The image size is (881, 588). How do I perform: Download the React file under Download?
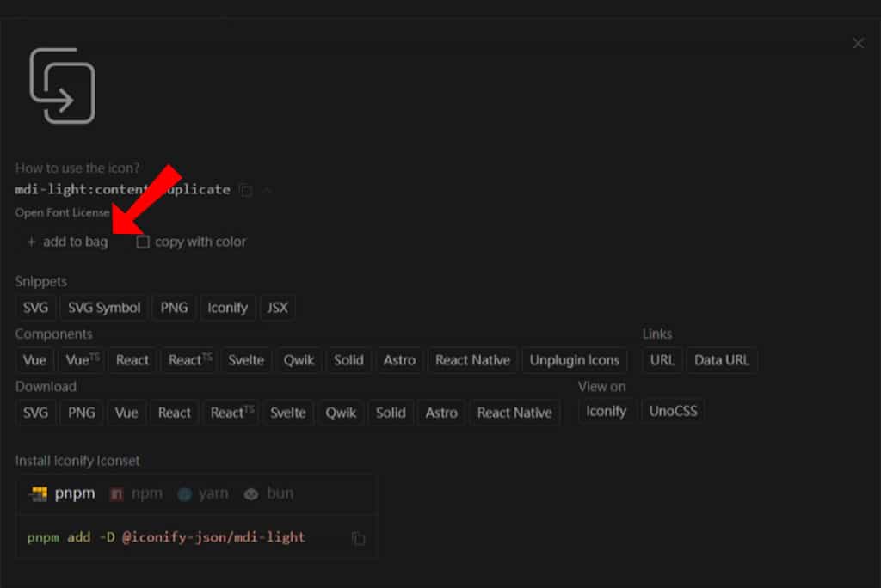click(x=174, y=413)
